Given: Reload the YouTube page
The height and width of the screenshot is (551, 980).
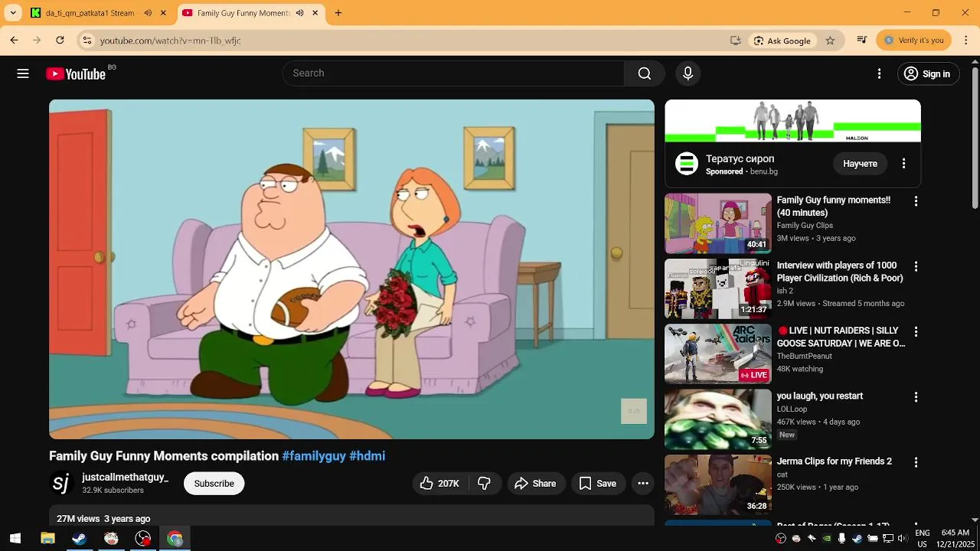Looking at the screenshot, I should (60, 41).
